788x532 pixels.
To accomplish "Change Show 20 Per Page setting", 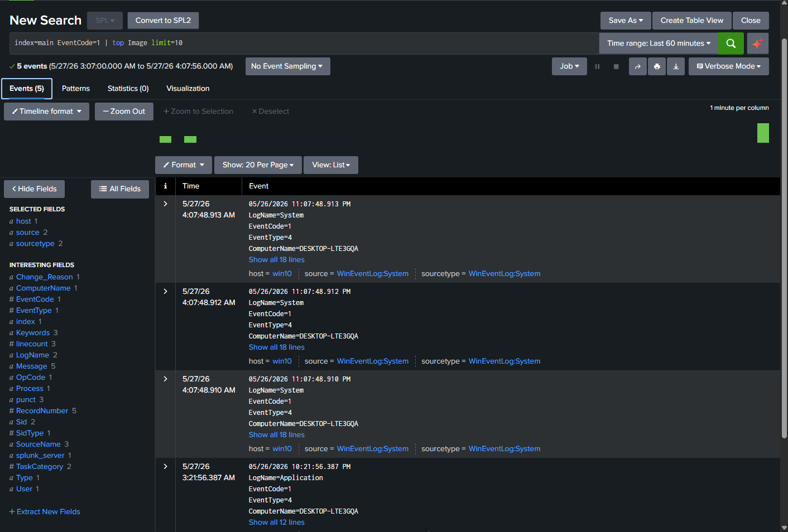I will point(258,165).
